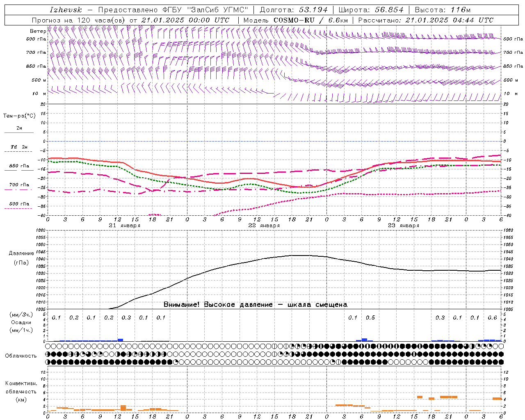This screenshot has height=420, width=525.
Task: Click the 23 января date label
Action: pos(403,226)
